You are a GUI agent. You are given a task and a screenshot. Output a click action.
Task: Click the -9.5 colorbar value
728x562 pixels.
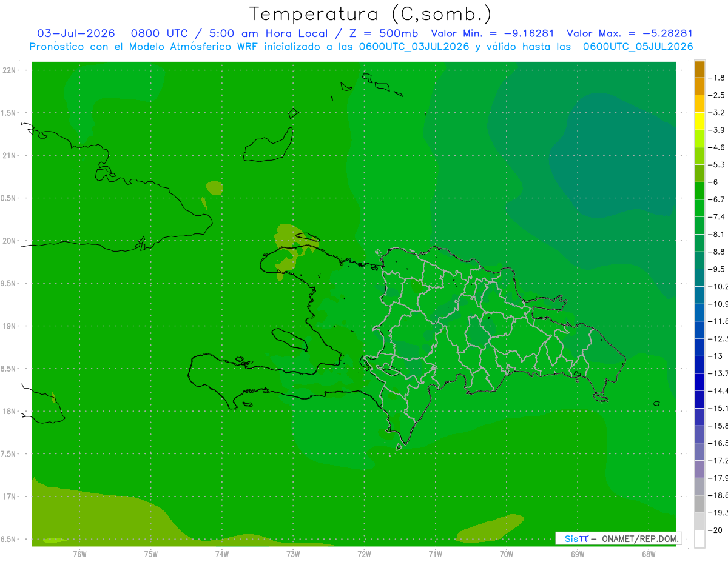coord(716,269)
